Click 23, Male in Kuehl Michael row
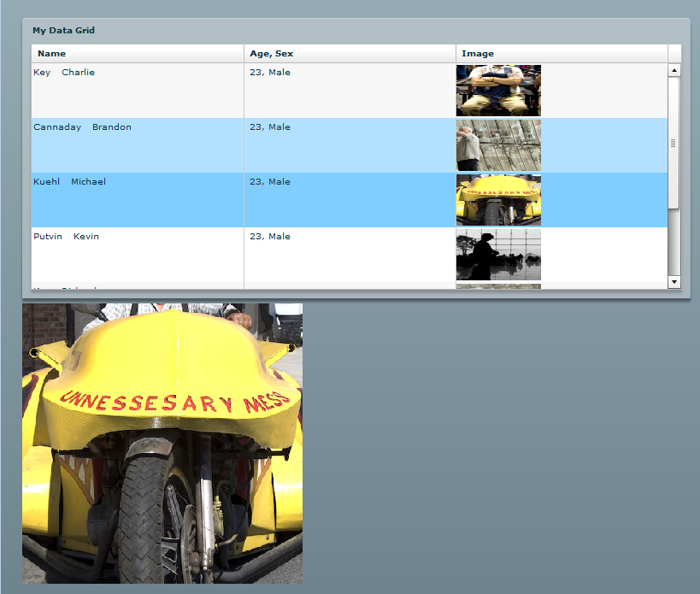 (270, 182)
